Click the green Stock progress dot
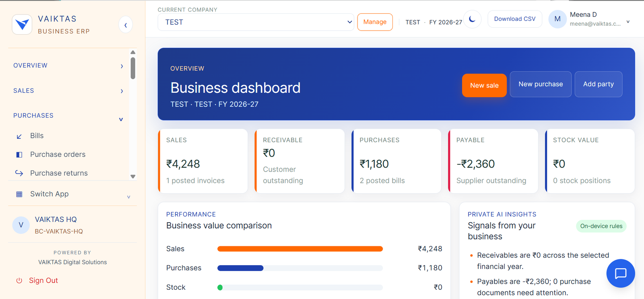Image resolution: width=644 pixels, height=299 pixels. click(x=220, y=287)
